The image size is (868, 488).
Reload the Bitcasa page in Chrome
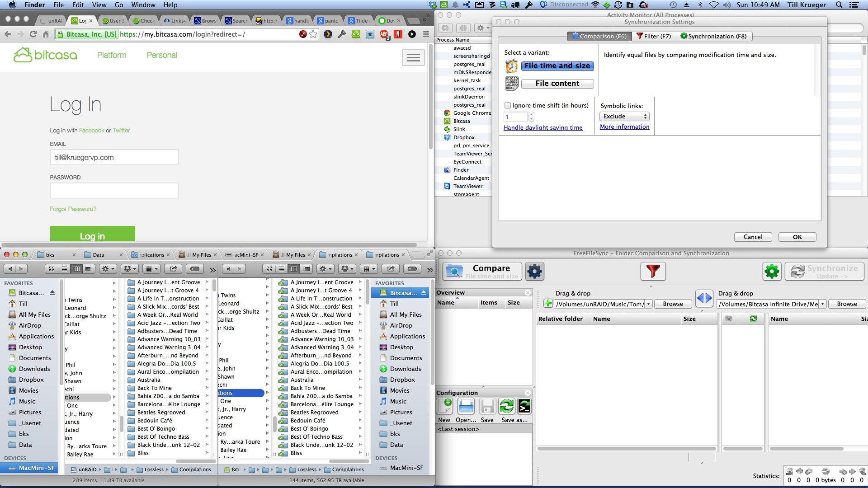[33, 34]
